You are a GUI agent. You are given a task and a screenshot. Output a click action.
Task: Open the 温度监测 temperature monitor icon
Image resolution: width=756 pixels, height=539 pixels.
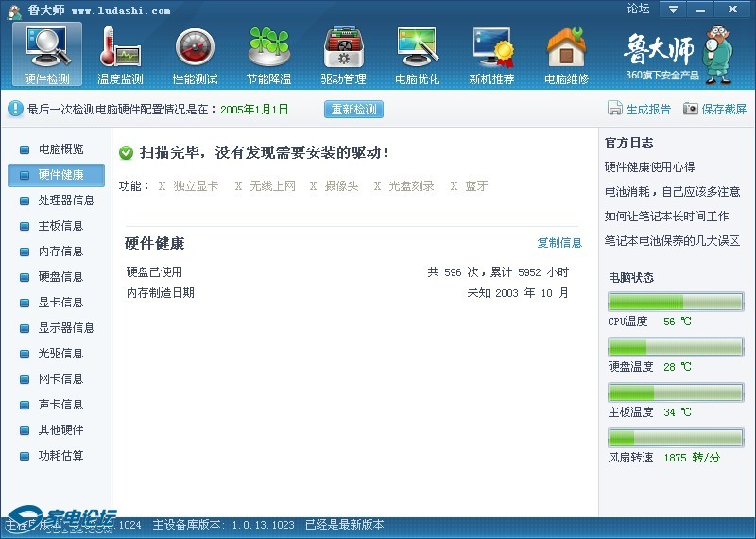point(120,47)
